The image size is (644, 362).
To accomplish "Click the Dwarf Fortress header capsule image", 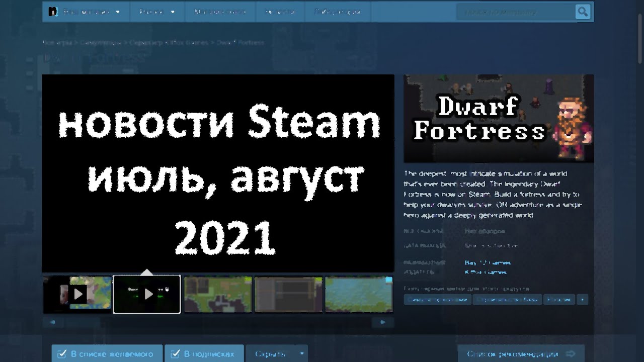I will 499,119.
